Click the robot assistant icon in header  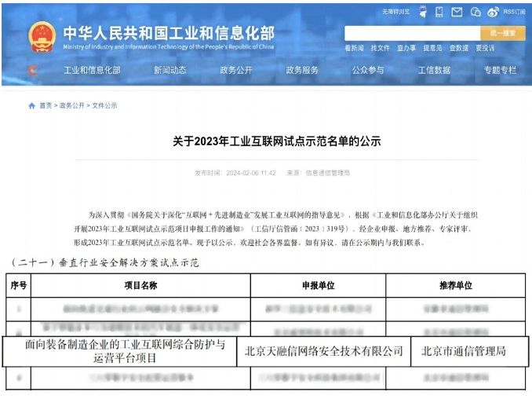pyautogui.click(x=423, y=12)
